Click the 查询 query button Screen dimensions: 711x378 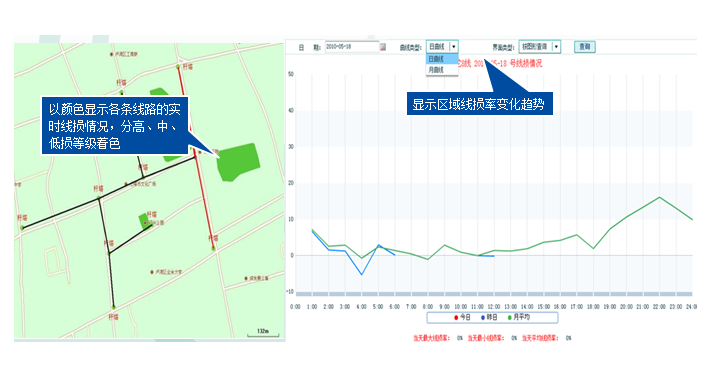tap(584, 47)
